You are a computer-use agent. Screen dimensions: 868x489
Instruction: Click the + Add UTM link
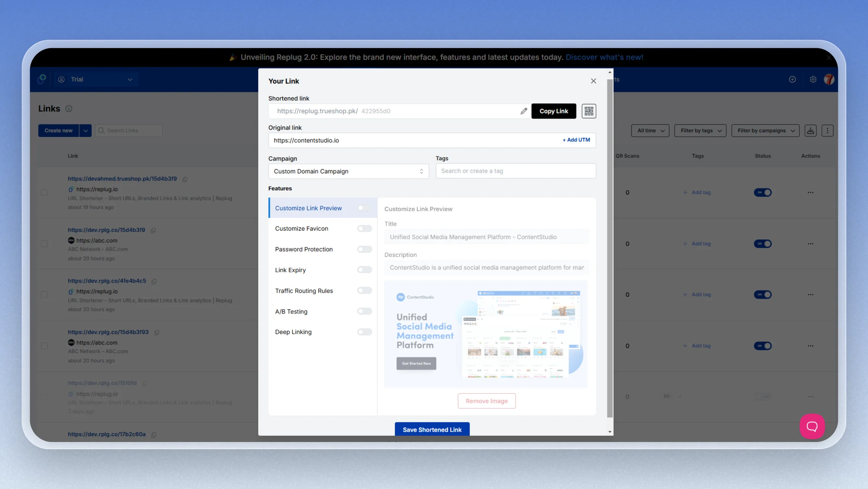click(576, 140)
